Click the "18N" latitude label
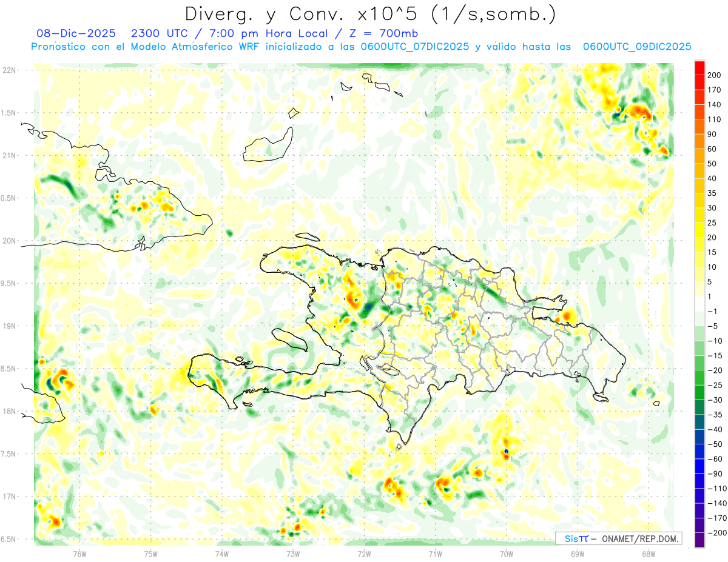 point(8,411)
